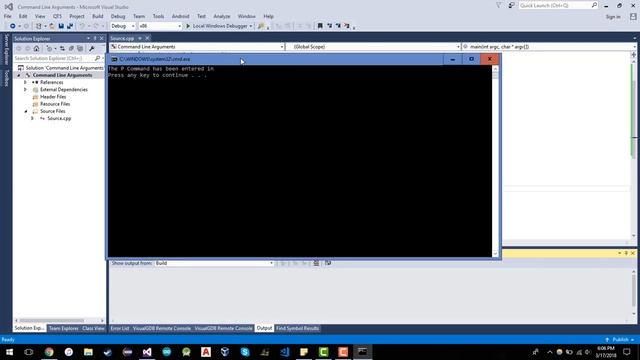Expand the References node
640x360 pixels.
click(x=25, y=82)
